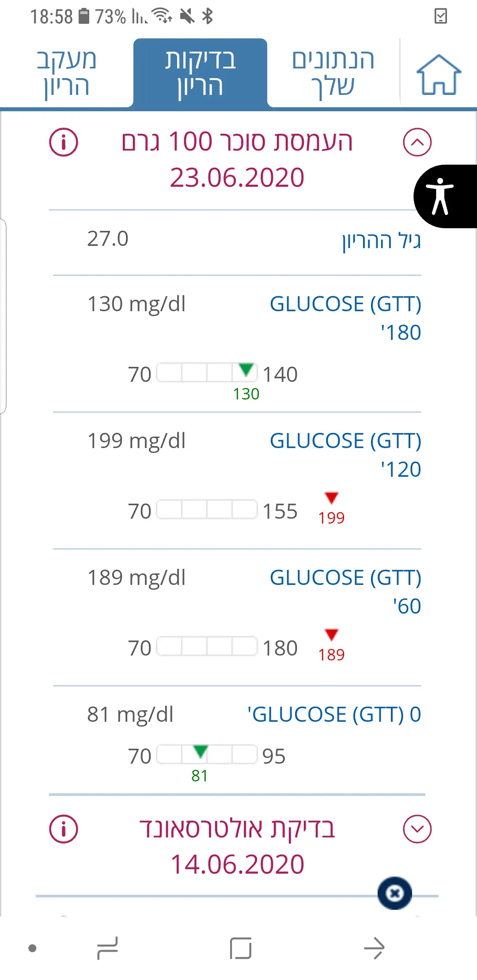The height and width of the screenshot is (980, 477).
Task: Tap the GLUCOSE (GTT) 0' range bar
Action: [207, 754]
